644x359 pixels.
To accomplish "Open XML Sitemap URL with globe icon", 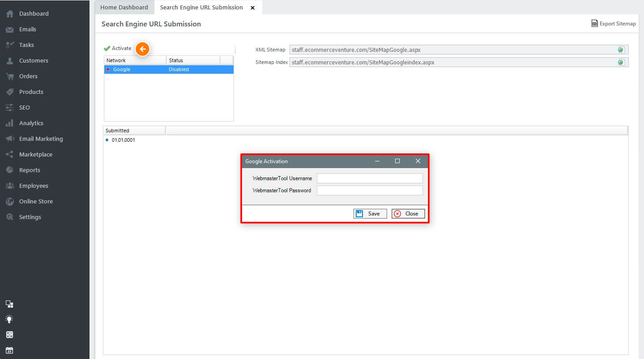I will [x=621, y=50].
